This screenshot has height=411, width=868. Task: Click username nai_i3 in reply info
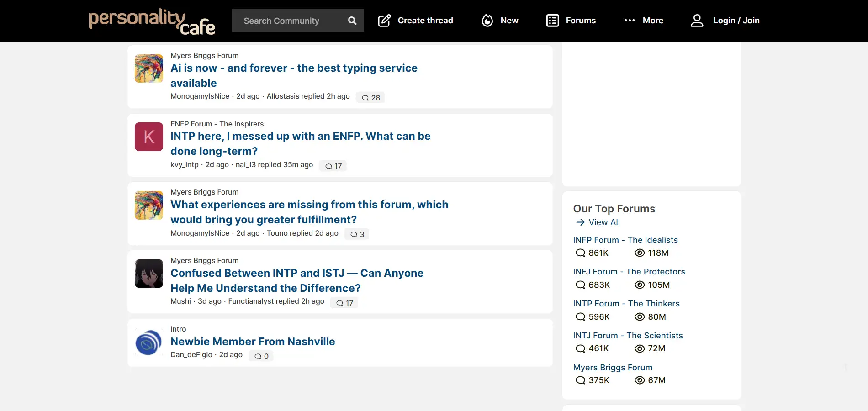245,165
